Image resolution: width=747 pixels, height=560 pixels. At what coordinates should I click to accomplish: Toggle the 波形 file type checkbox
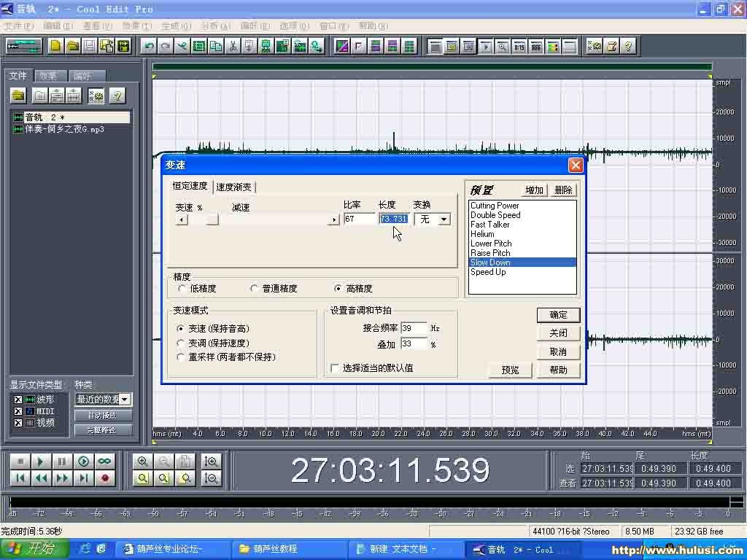pos(18,400)
